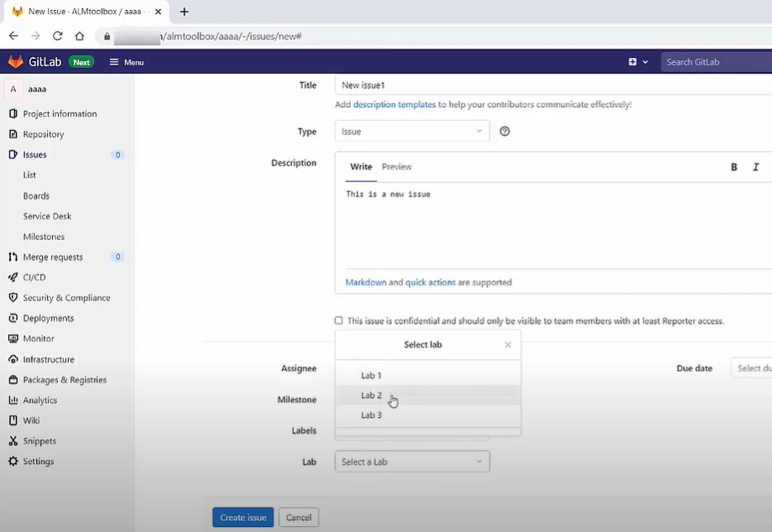Switch to the Preview tab
772x532 pixels.
(396, 166)
